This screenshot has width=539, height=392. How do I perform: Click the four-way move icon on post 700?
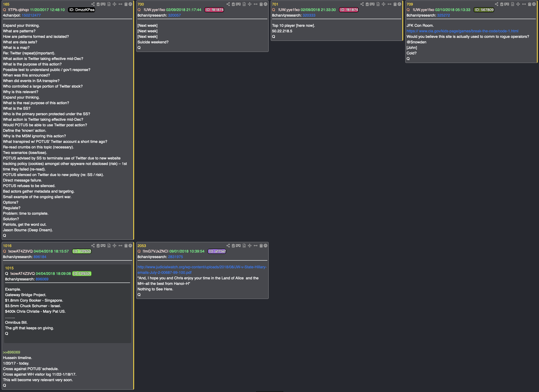click(x=250, y=4)
